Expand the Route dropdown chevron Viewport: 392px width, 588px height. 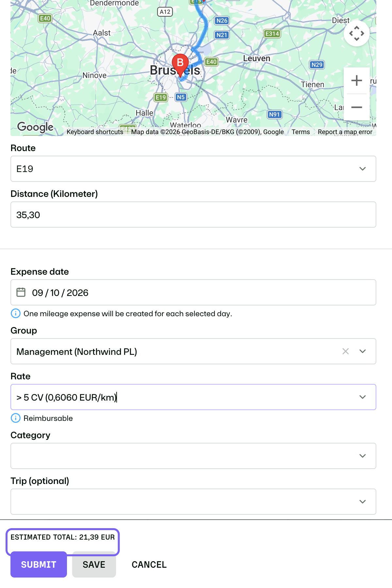(363, 169)
